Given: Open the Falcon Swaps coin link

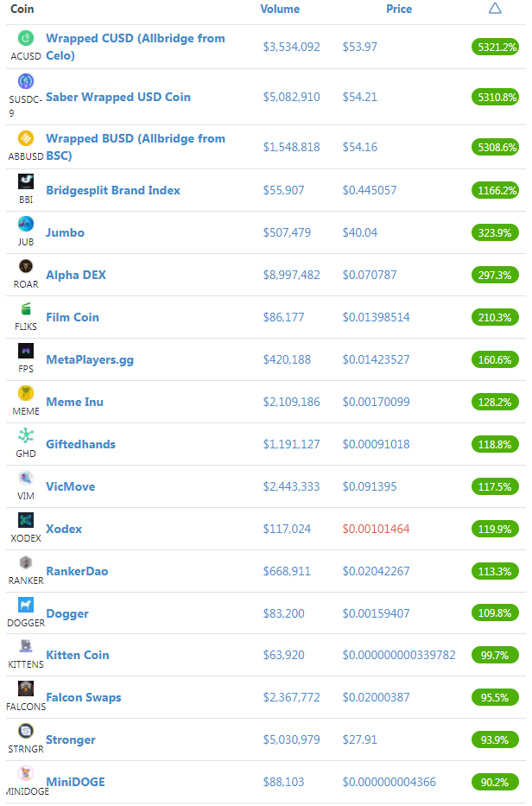Looking at the screenshot, I should click(x=84, y=697).
